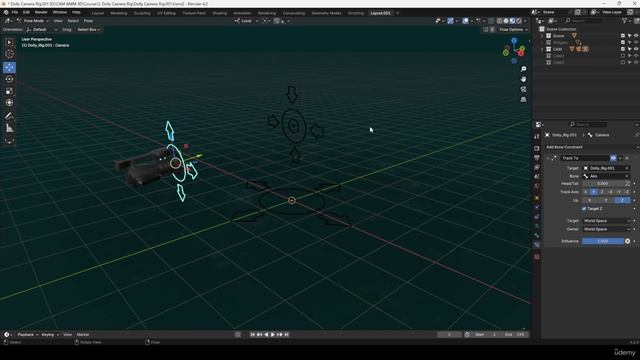
Task: Open the bottom red properties tab icon
Action: click(x=537, y=257)
